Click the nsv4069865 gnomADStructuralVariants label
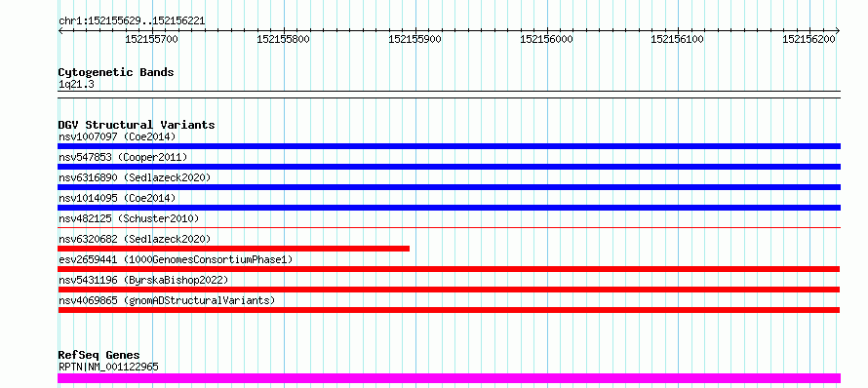This screenshot has height=388, width=868. pos(167,300)
